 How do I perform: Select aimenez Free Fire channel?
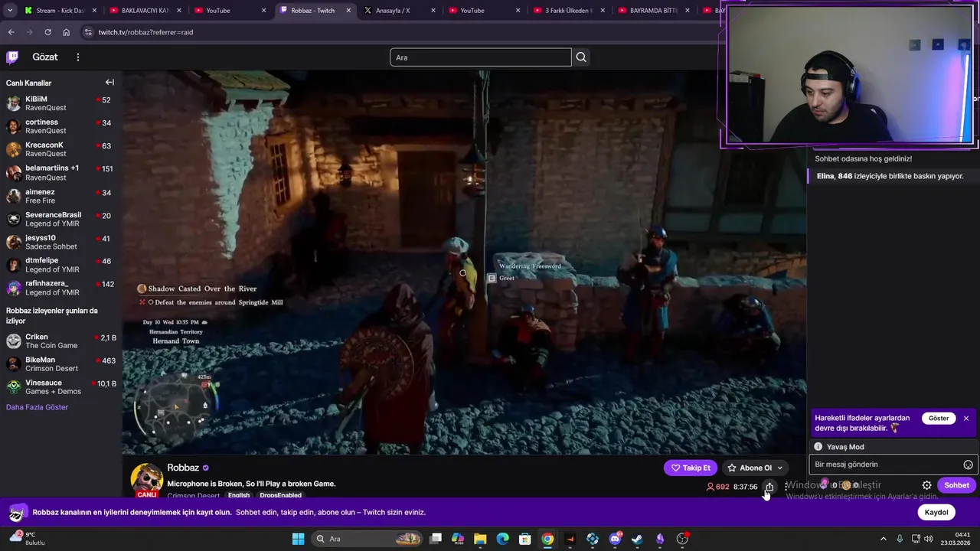60,196
